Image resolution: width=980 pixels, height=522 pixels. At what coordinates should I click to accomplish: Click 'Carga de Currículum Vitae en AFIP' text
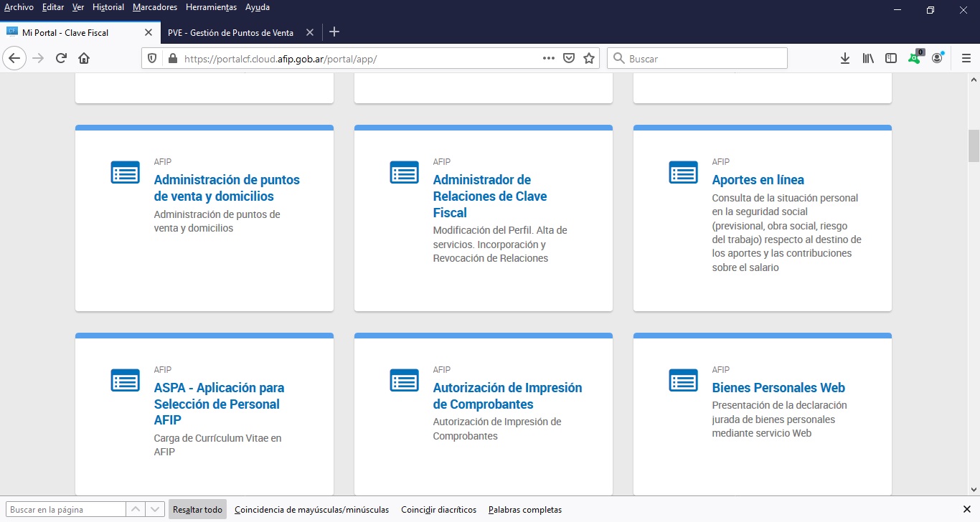217,445
